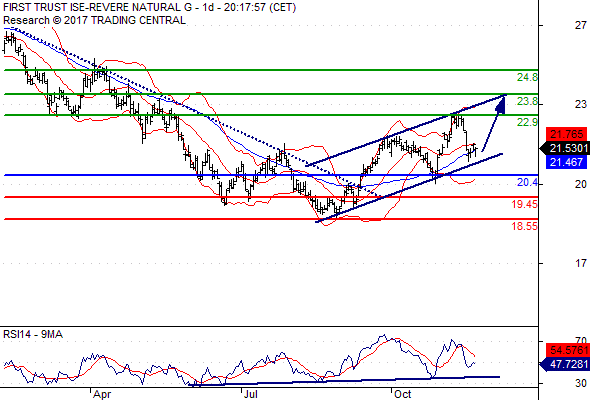Click the 19.45 red support label
The width and height of the screenshot is (590, 400).
tap(525, 204)
